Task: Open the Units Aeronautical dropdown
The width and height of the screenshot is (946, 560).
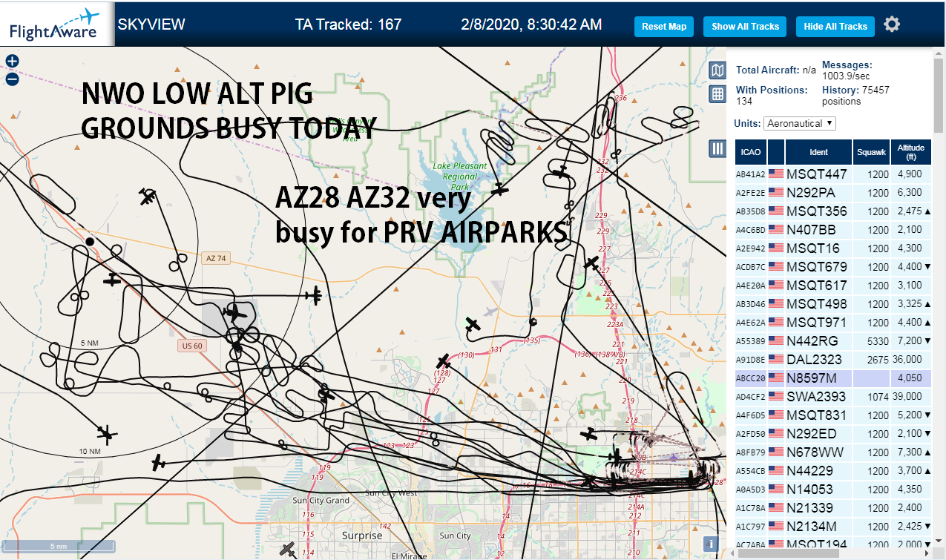Action: [800, 123]
